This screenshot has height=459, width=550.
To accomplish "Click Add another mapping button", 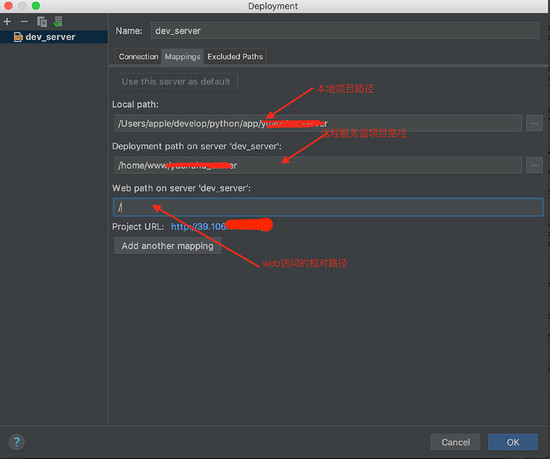I will 167,246.
